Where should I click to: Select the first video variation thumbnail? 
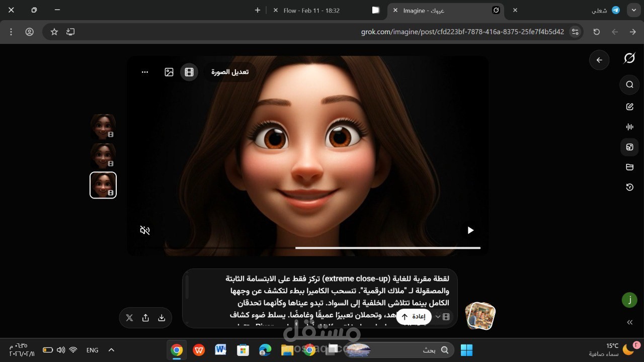pyautogui.click(x=103, y=127)
